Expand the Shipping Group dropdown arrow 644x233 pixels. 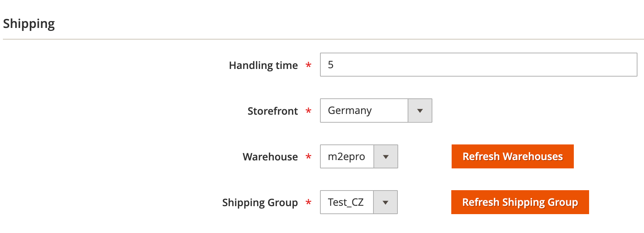click(385, 202)
